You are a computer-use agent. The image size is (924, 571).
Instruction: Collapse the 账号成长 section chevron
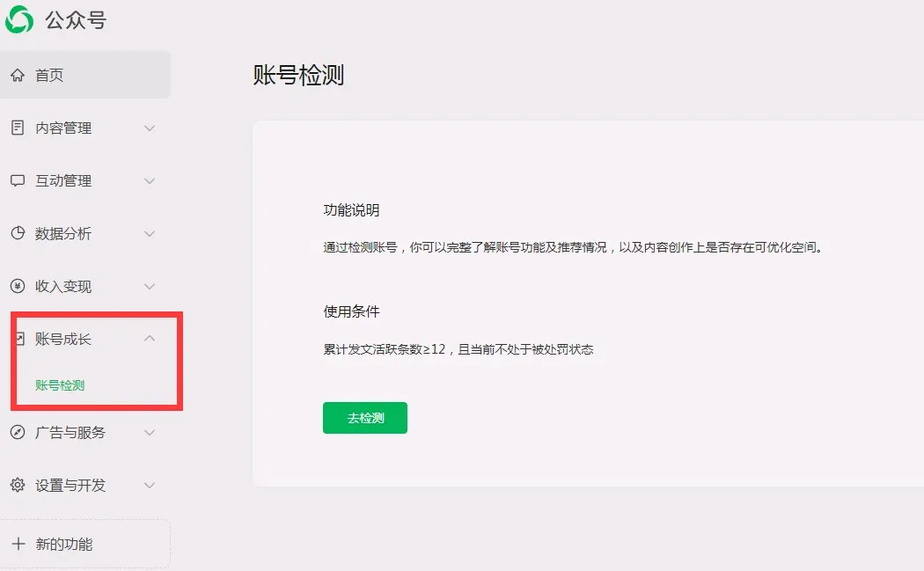pos(150,339)
